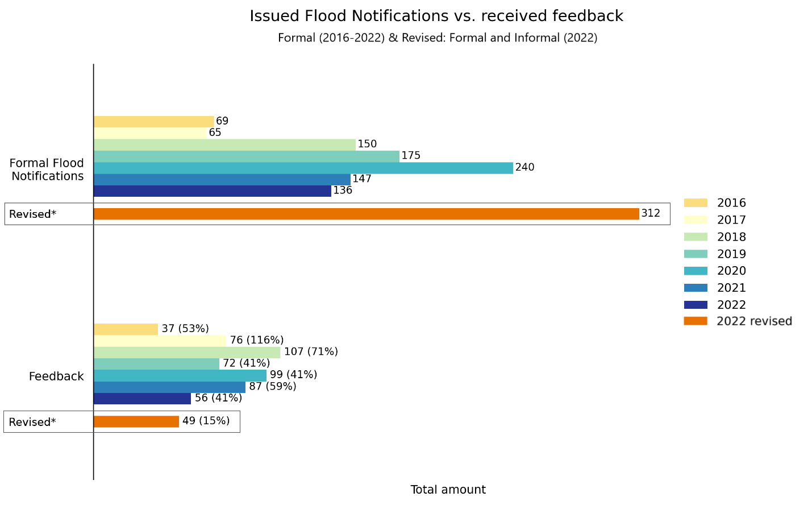Click the 2016 legend color swatch
This screenshot has height=505, width=812.
(x=696, y=203)
